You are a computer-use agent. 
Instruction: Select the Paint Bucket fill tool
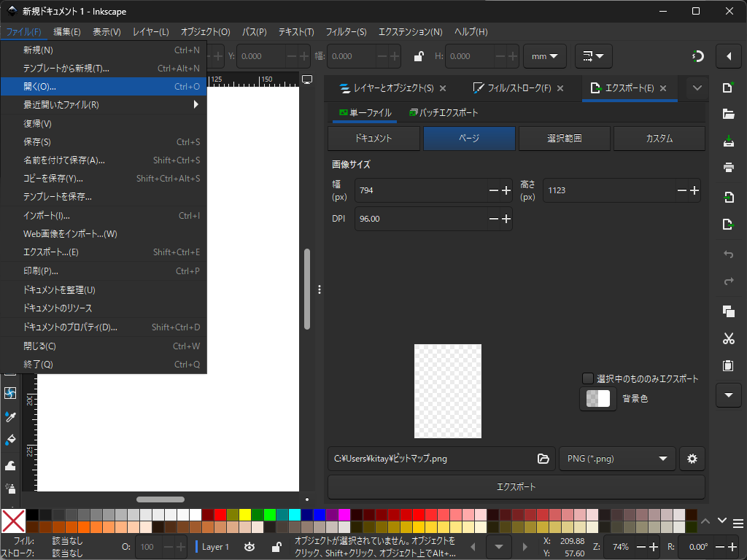coord(10,440)
